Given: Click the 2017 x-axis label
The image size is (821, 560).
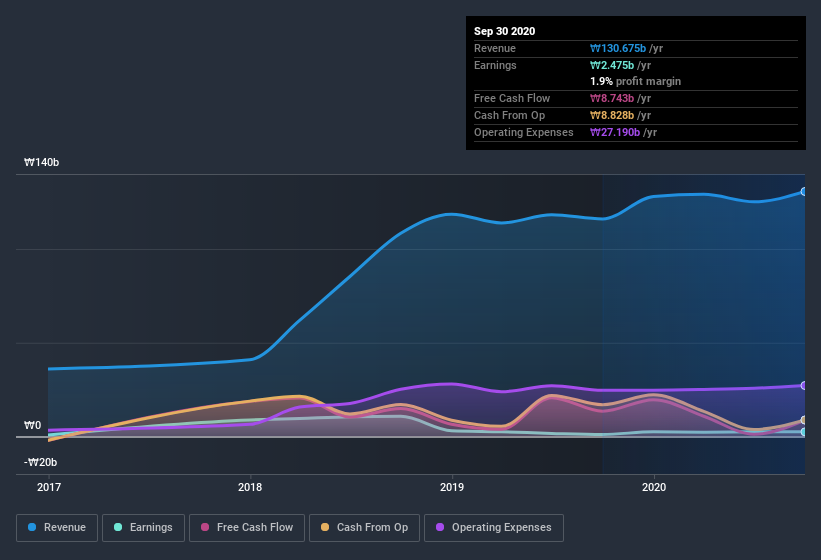Looking at the screenshot, I should point(49,487).
